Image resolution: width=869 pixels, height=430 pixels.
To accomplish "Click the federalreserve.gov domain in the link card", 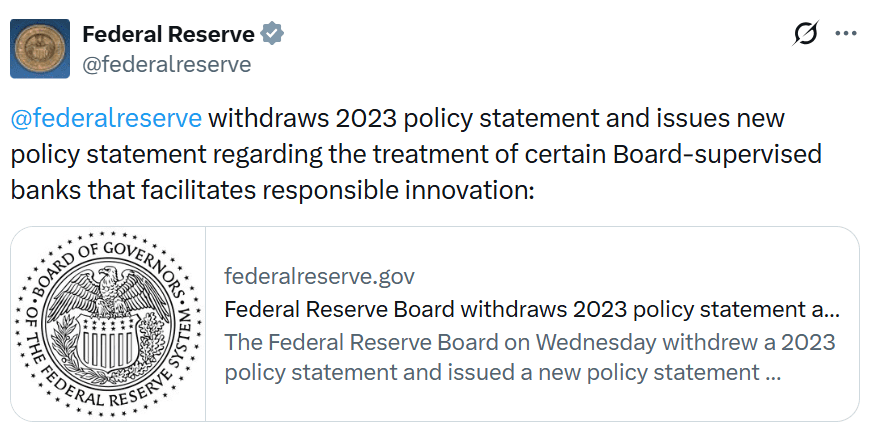I will pyautogui.click(x=319, y=276).
